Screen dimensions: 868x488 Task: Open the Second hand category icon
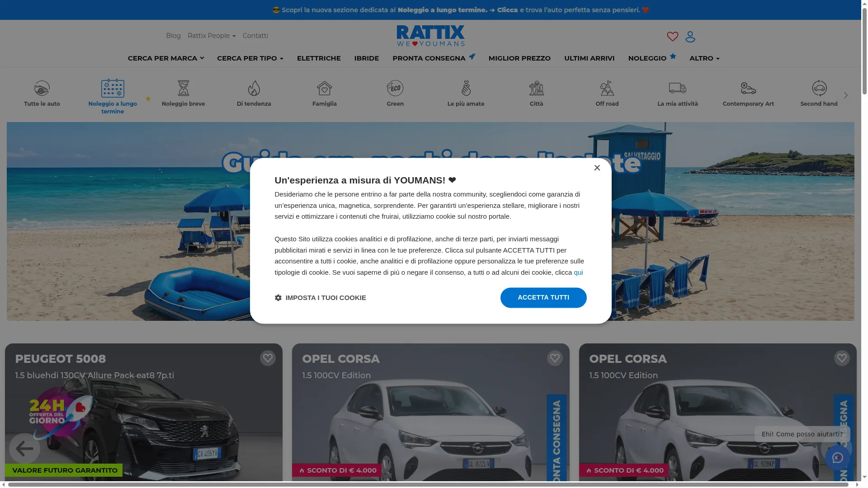click(x=819, y=88)
